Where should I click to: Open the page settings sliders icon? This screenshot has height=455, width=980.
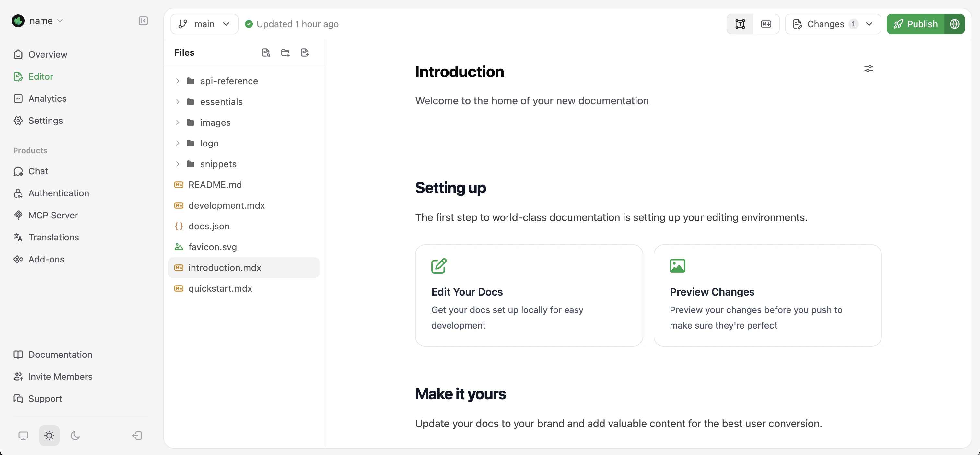[869, 69]
